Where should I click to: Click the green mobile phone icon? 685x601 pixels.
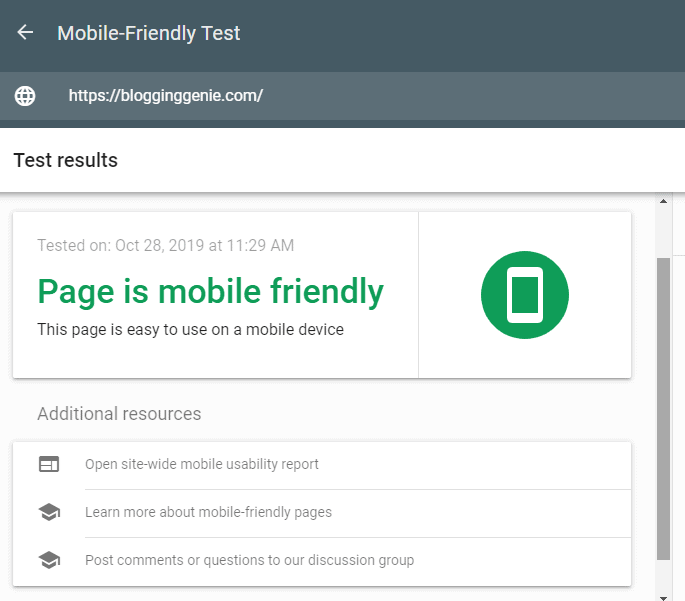(x=525, y=295)
